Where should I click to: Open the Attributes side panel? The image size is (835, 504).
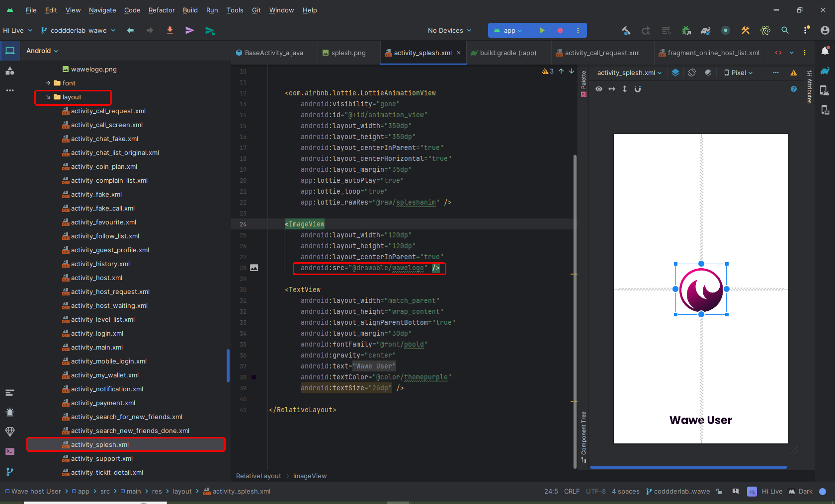809,87
